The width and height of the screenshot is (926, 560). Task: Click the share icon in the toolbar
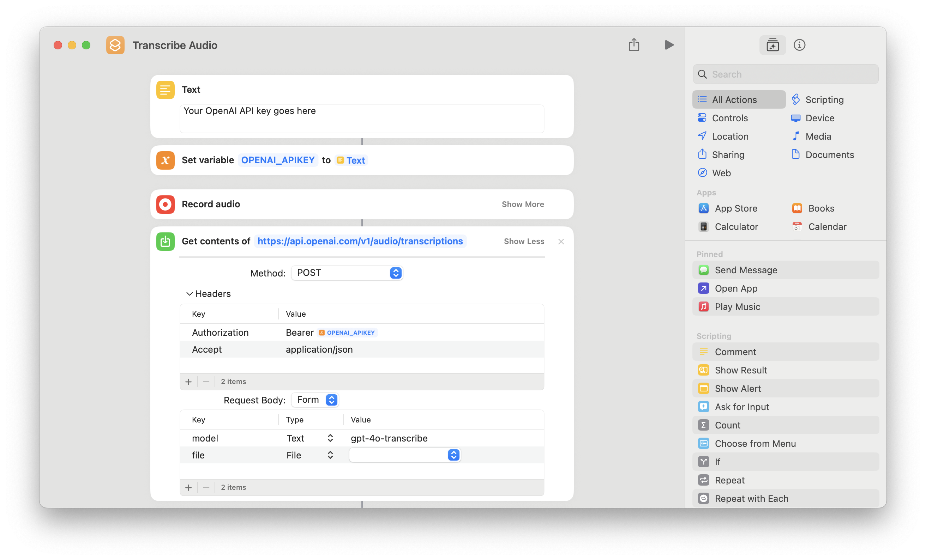click(x=634, y=45)
